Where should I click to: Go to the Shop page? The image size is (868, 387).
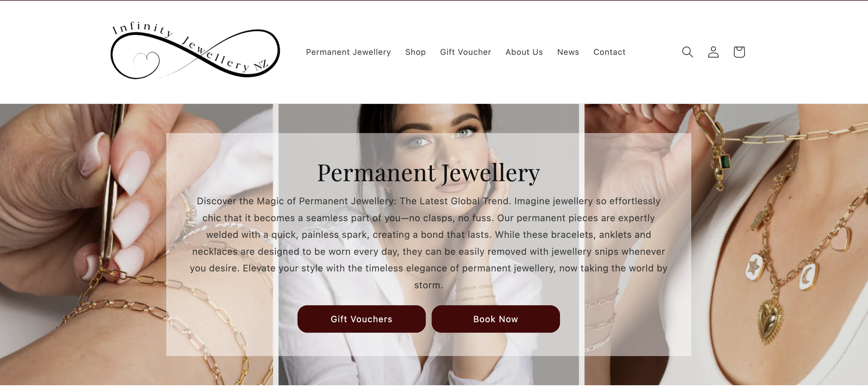tap(415, 52)
